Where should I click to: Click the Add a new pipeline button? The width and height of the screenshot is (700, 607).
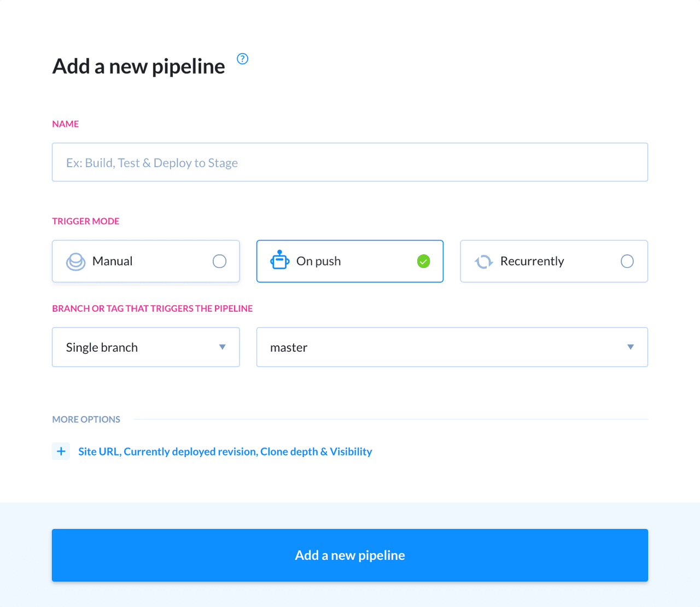(349, 555)
